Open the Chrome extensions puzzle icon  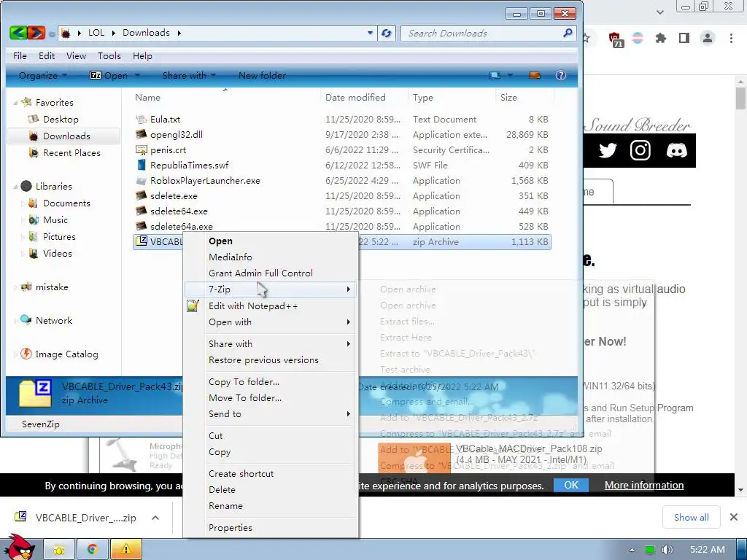661,38
